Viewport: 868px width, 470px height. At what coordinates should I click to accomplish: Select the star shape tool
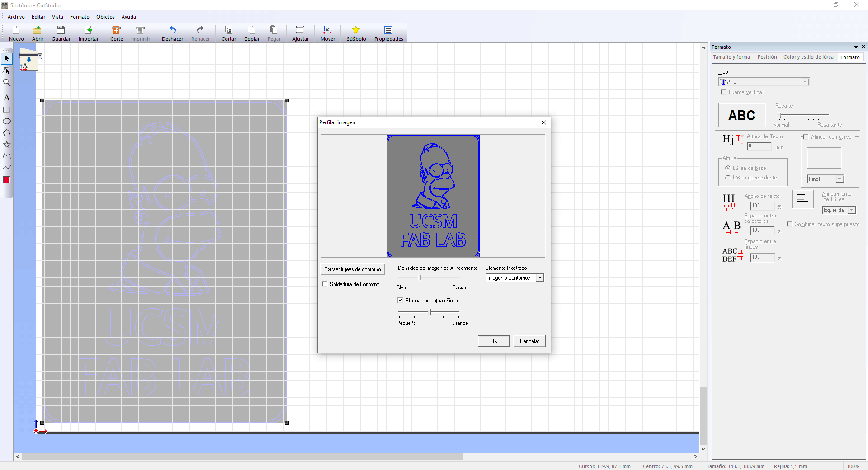7,145
